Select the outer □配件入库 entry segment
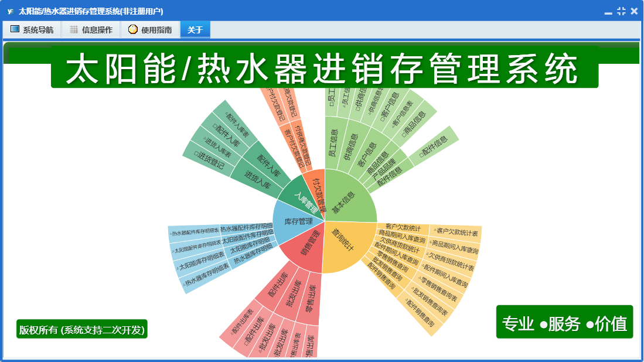The image size is (644, 362). 226,135
